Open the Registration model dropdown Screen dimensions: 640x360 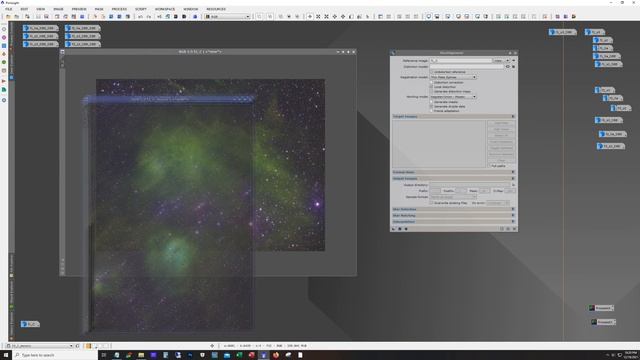[453, 77]
